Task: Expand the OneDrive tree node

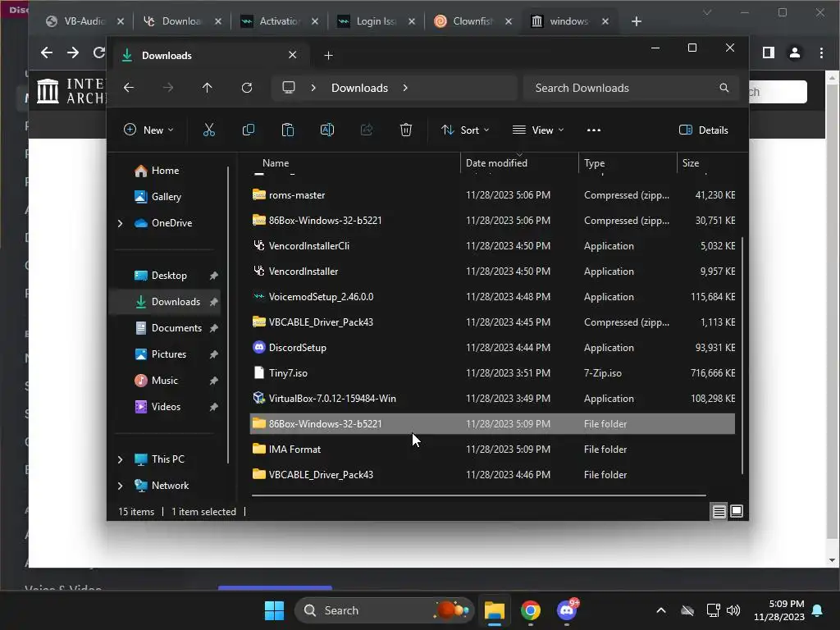Action: pos(120,223)
